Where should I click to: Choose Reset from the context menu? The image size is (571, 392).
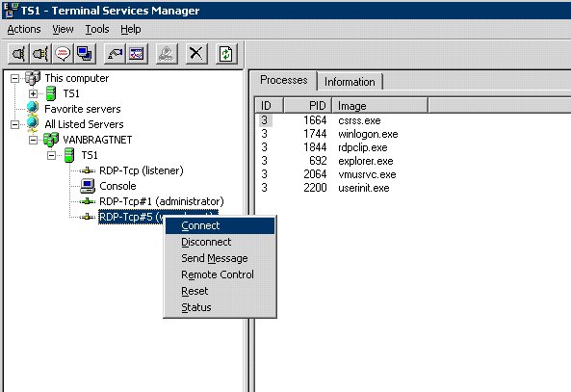point(220,291)
